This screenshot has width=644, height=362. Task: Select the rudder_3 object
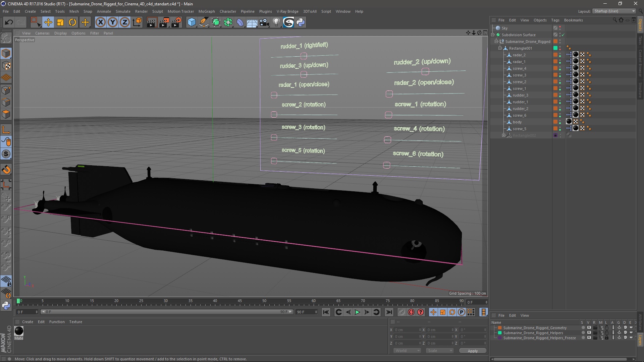(520, 95)
